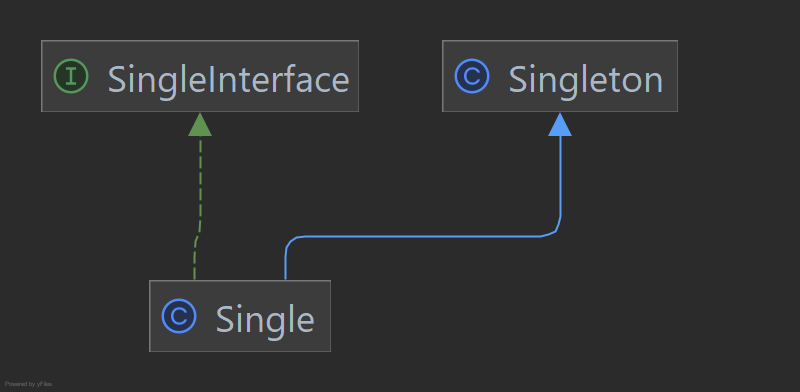Click the SingleInterface name text
This screenshot has height=392, width=800.
pos(229,80)
